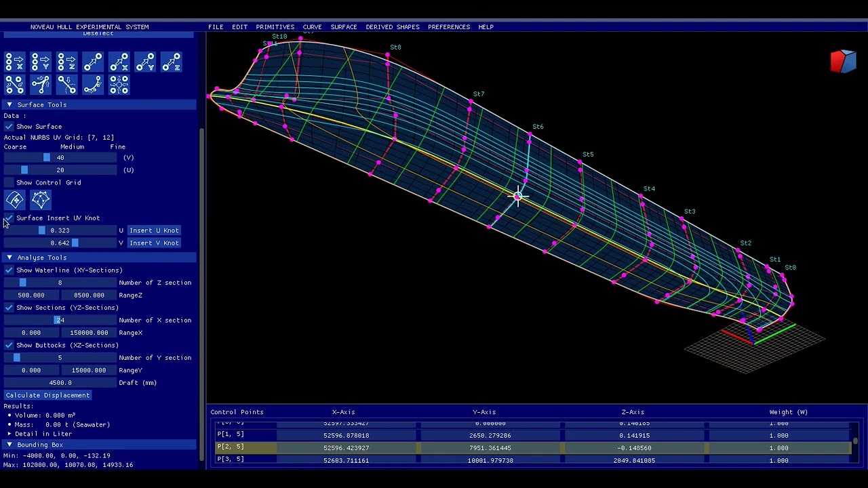Click the Weight (W) column header
The height and width of the screenshot is (488, 868).
[789, 412]
